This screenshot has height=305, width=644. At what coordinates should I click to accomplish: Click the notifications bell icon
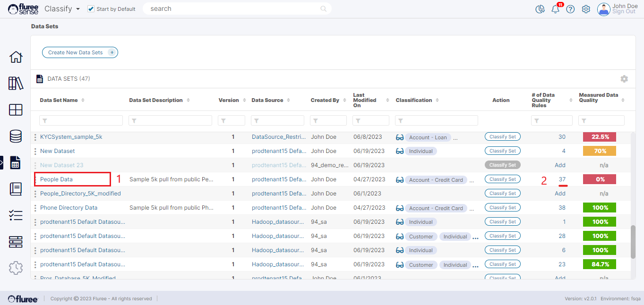point(555,9)
